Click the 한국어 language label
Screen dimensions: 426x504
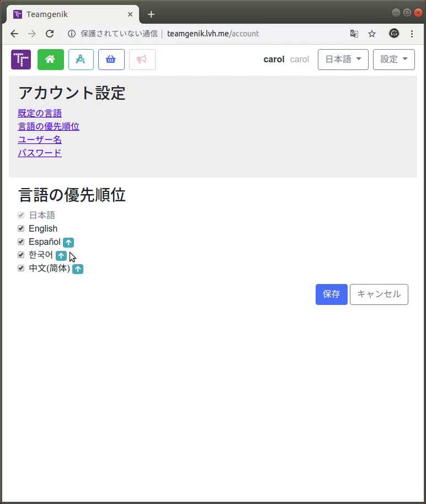click(x=41, y=255)
